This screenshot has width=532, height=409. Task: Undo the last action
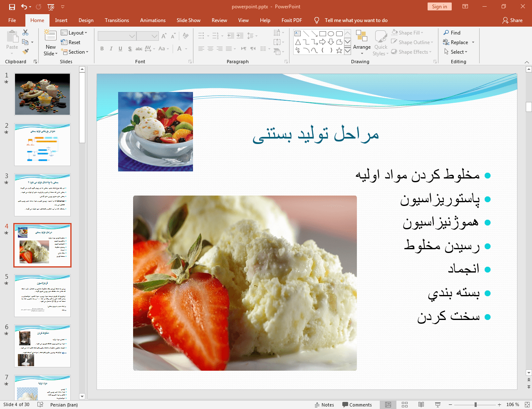[x=24, y=7]
